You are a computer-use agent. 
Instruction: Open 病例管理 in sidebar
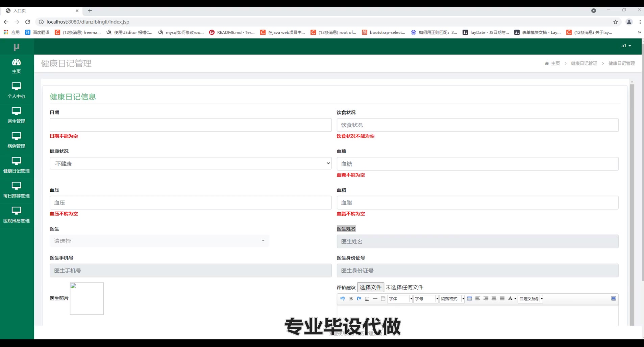tap(16, 141)
